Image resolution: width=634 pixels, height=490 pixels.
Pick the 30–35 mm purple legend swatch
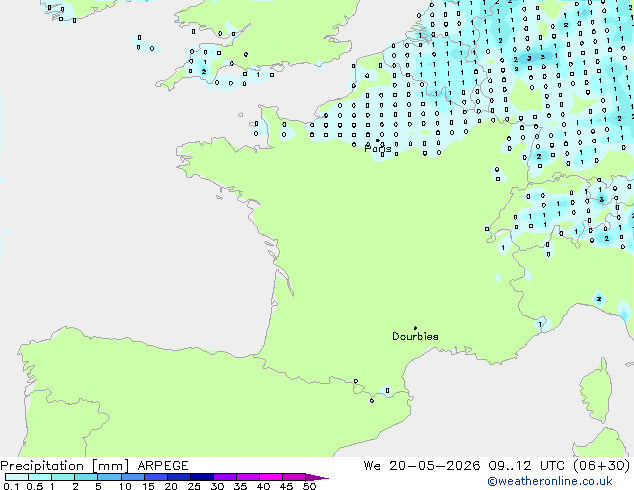click(224, 477)
